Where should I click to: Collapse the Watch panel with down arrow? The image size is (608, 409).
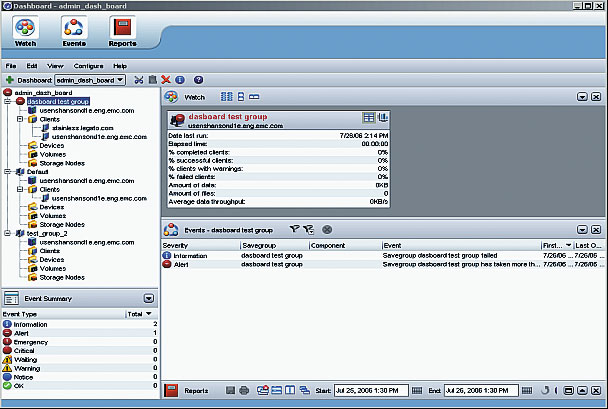pyautogui.click(x=582, y=97)
